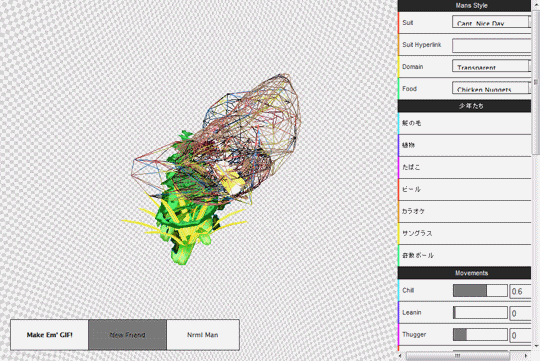The height and width of the screenshot is (361, 540).
Task: Click the サングラス row
Action: [x=464, y=233]
